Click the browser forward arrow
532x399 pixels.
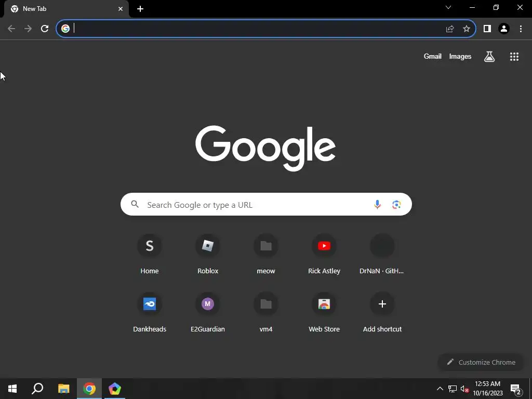(x=28, y=29)
